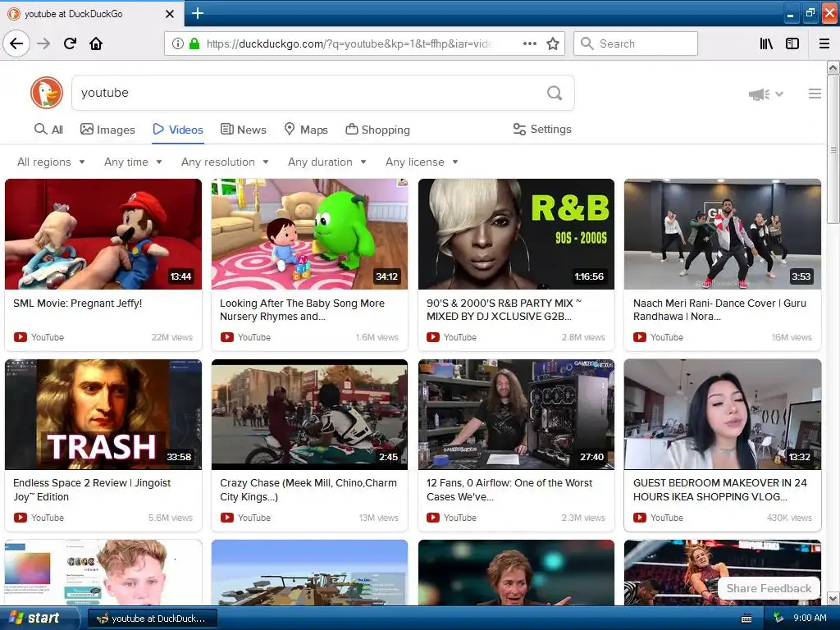Screen dimensions: 840x630
Task: Click title '12 Fans, 0 Airflow'
Action: pyautogui.click(x=509, y=490)
